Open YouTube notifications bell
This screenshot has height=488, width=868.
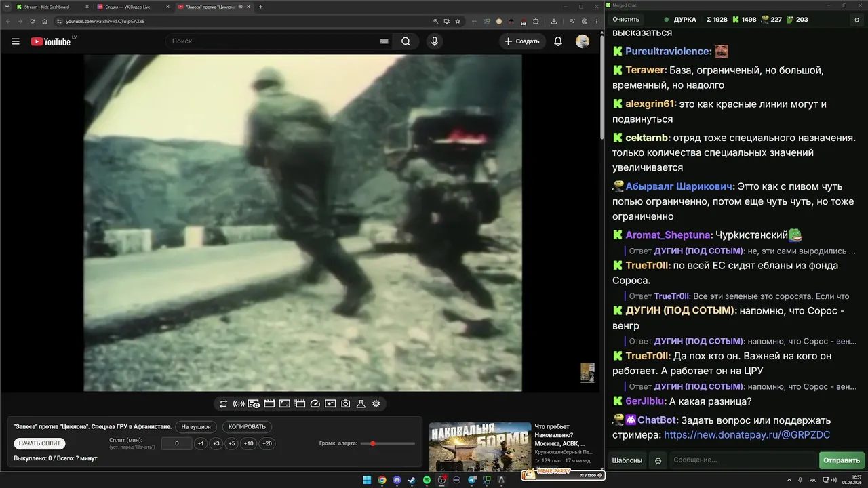pyautogui.click(x=558, y=41)
